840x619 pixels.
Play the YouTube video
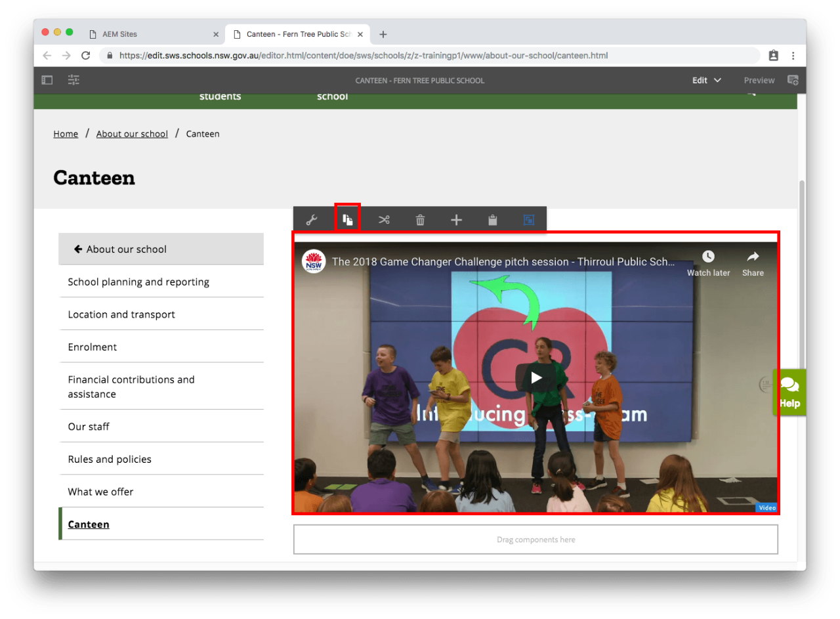coord(537,377)
